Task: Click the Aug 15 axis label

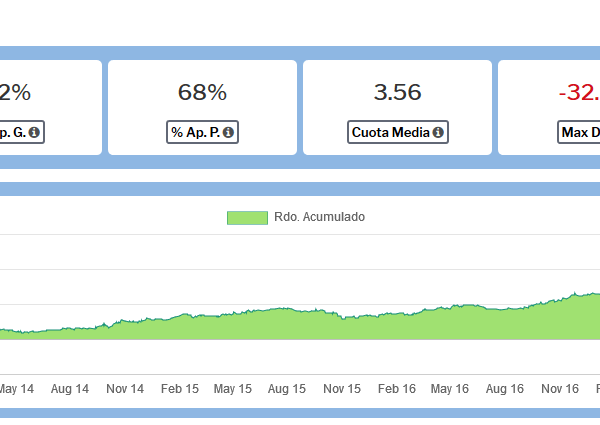Action: (287, 389)
